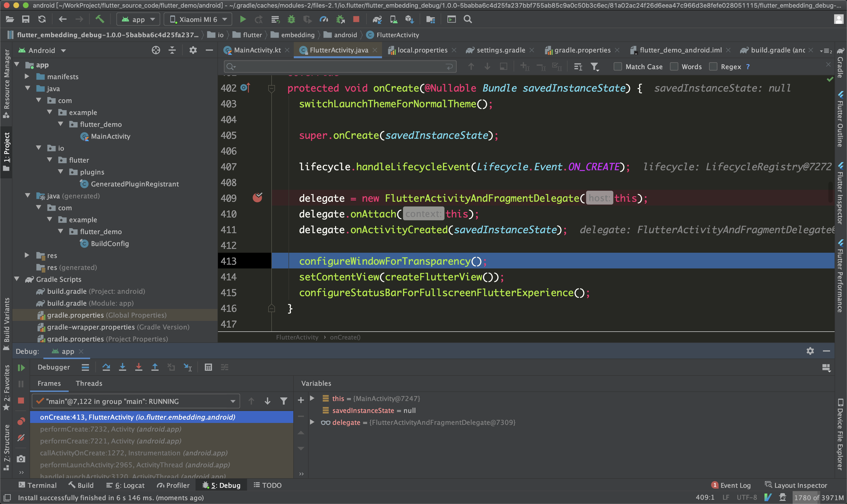
Task: Resume the paused program in debugger
Action: [21, 367]
